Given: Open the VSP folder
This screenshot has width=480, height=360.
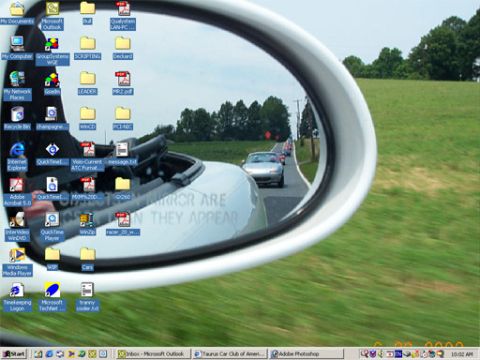Looking at the screenshot, I should click(52, 259).
